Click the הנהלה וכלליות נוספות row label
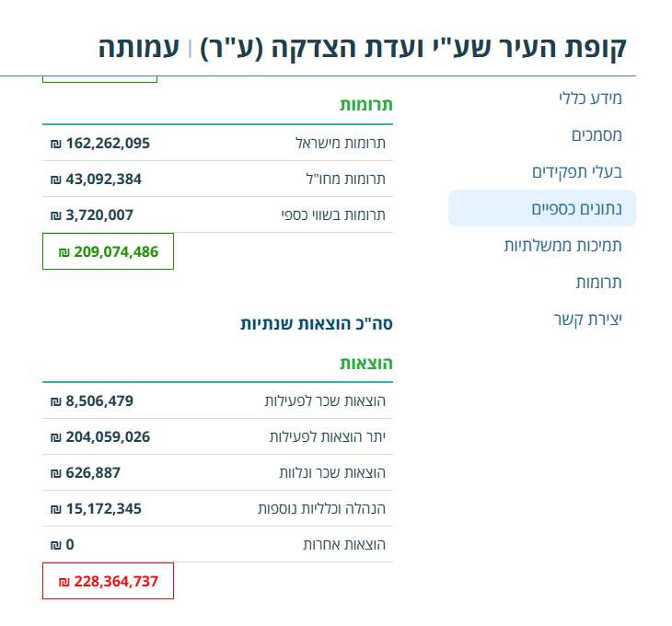672x626 pixels. (x=321, y=508)
